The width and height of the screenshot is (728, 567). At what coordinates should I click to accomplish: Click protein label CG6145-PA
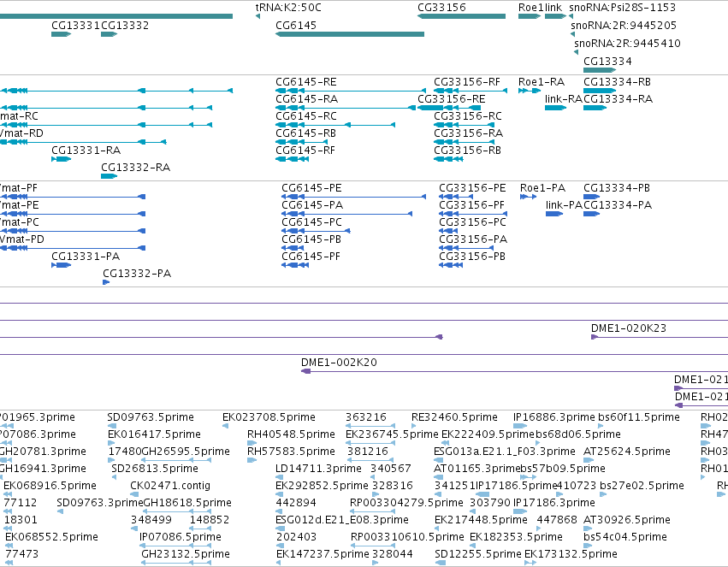point(312,205)
